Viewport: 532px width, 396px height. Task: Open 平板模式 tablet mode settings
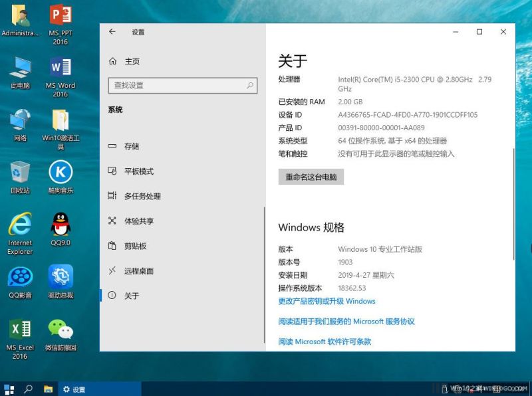click(138, 171)
